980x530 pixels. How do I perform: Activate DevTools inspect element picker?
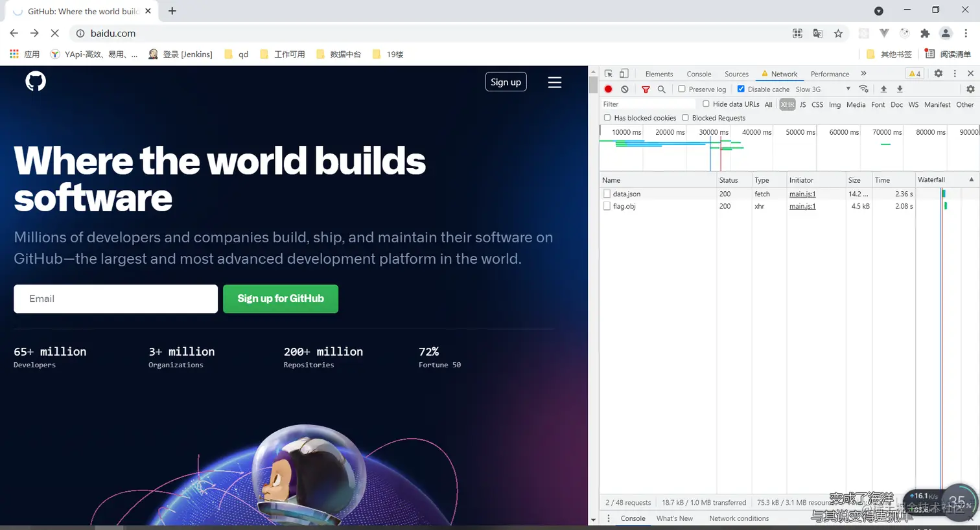click(x=609, y=74)
